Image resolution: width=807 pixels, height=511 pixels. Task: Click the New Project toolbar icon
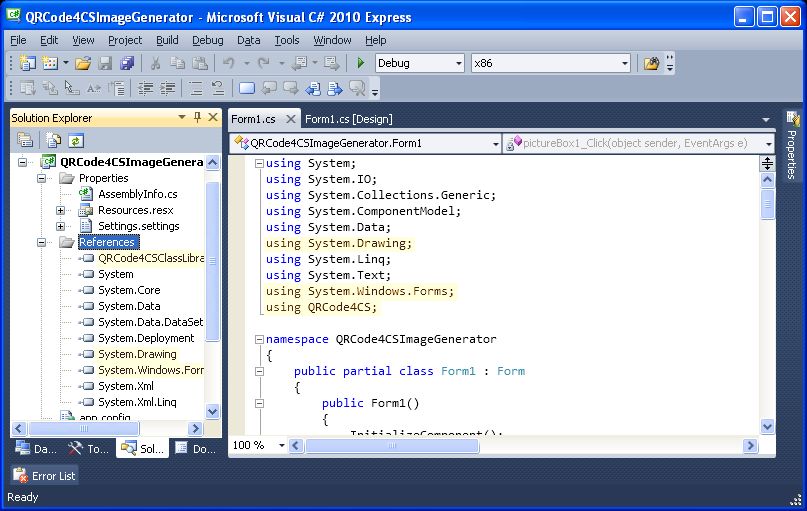(x=27, y=63)
